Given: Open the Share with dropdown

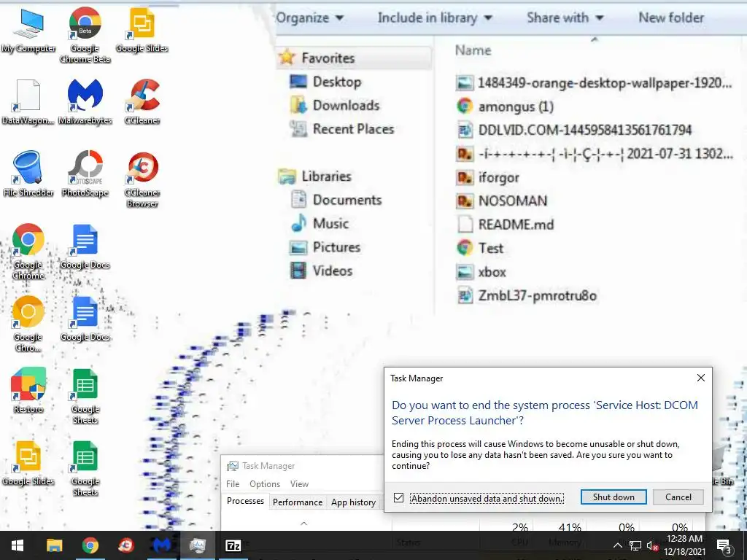Looking at the screenshot, I should click(565, 18).
